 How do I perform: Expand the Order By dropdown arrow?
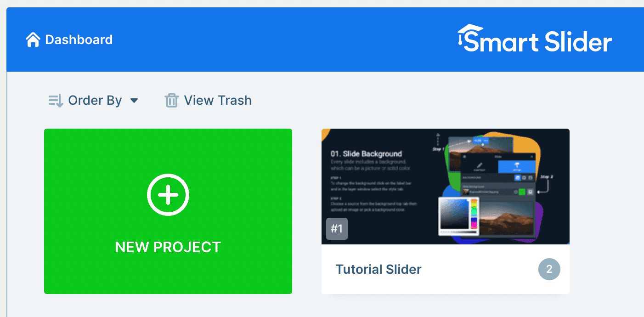(134, 101)
